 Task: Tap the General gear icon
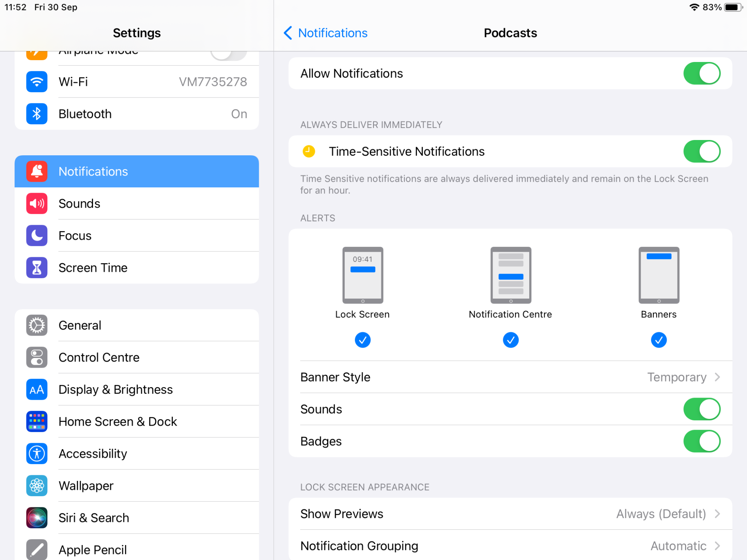37,325
